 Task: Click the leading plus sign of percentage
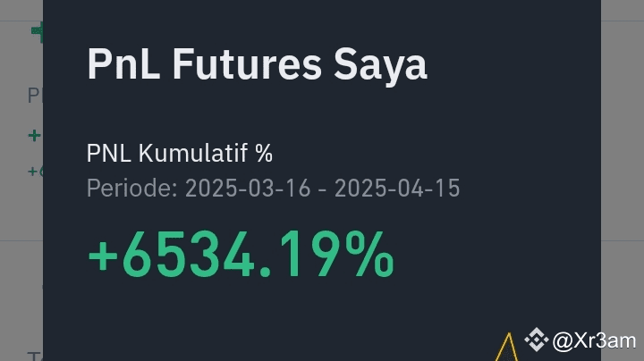(102, 256)
